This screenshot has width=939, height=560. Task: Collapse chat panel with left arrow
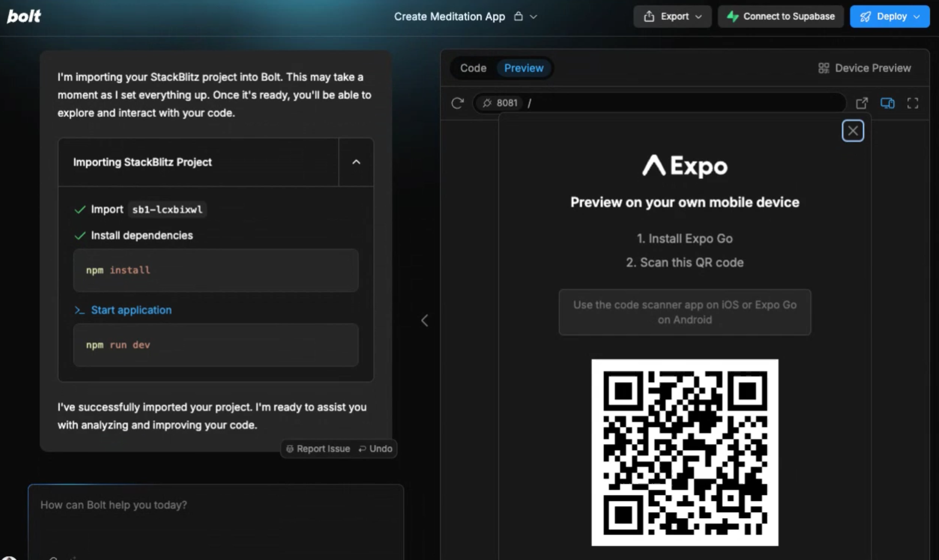click(x=424, y=321)
